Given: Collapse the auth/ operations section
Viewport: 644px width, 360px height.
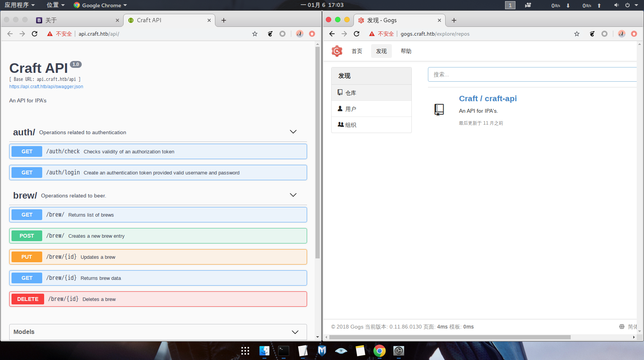Looking at the screenshot, I should click(x=293, y=132).
